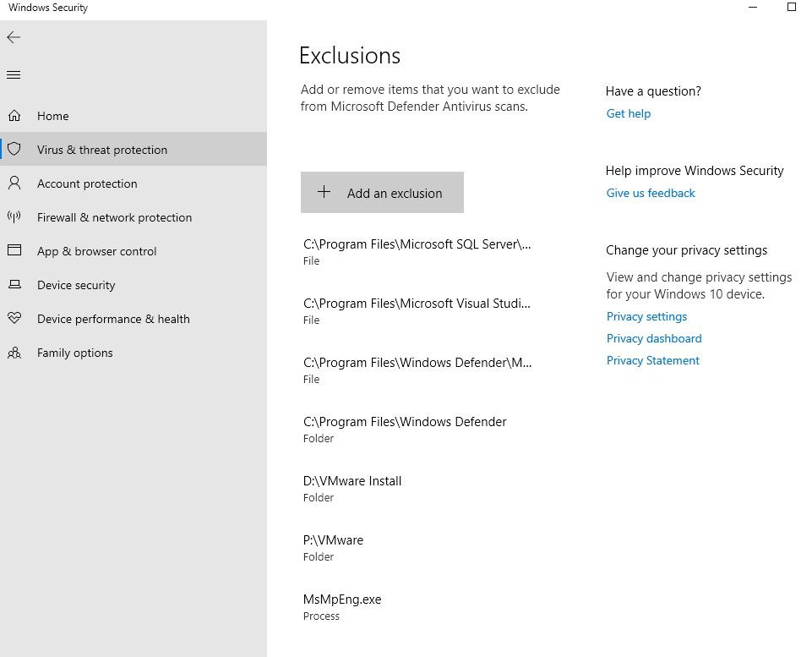Click the Firewall & network protection wireless icon
This screenshot has width=812, height=657.
coord(13,217)
